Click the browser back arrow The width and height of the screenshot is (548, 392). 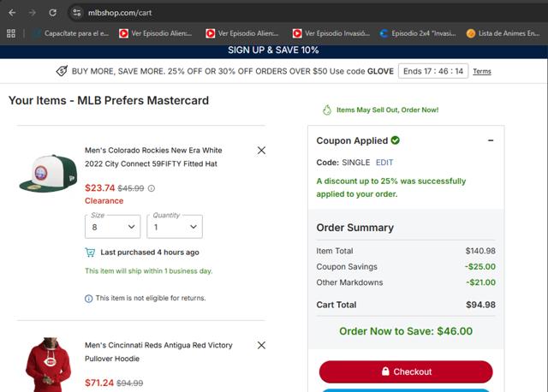coord(10,13)
